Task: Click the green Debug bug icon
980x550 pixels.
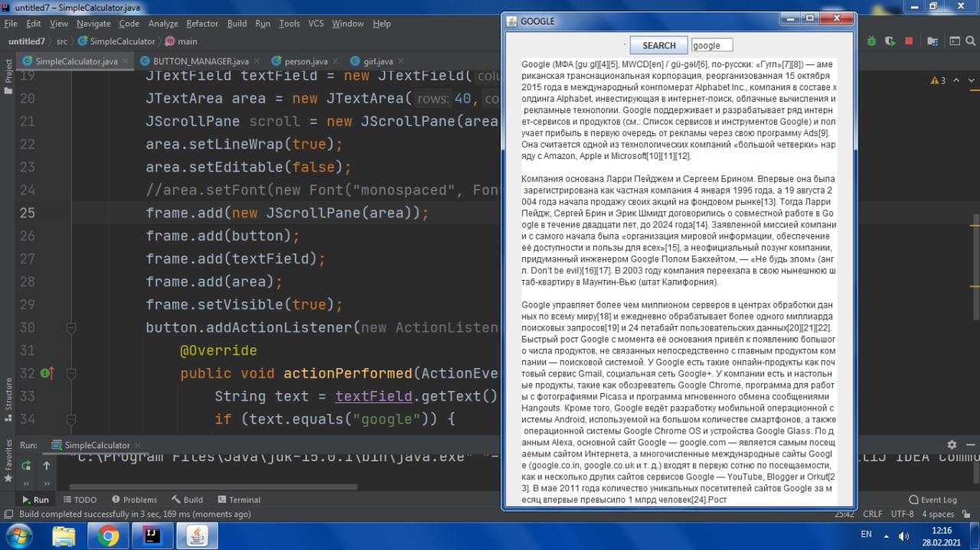Action: coord(872,41)
